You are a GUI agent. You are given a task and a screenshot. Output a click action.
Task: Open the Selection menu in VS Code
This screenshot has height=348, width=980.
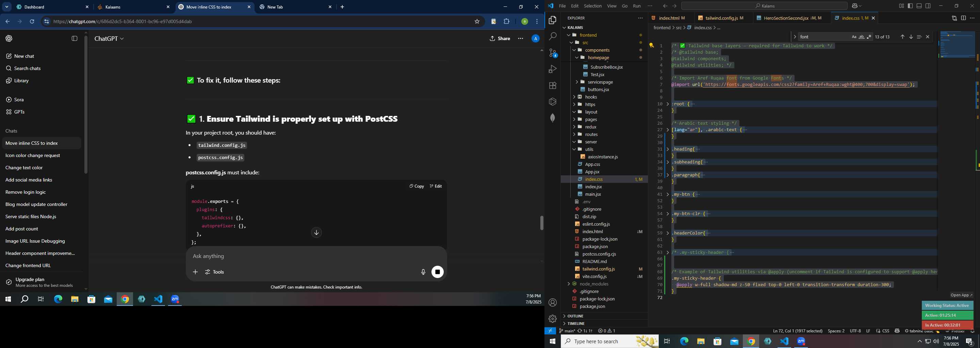tap(593, 6)
